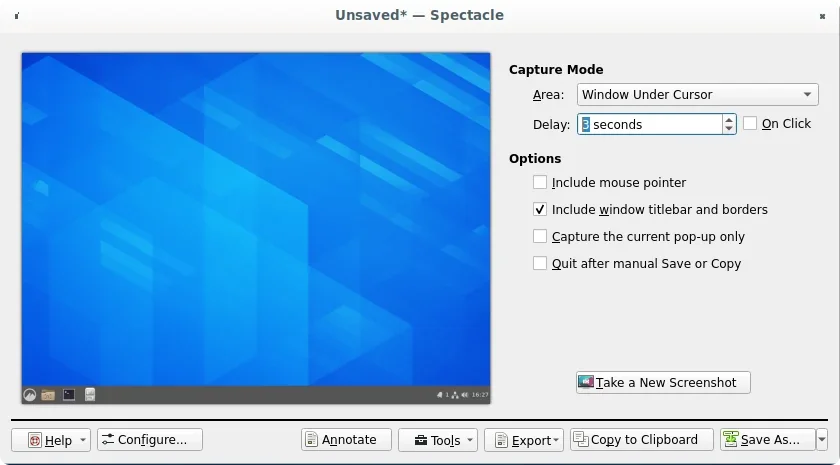Image resolution: width=840 pixels, height=465 pixels.
Task: Increase delay with spinbox up arrow
Action: 729,119
